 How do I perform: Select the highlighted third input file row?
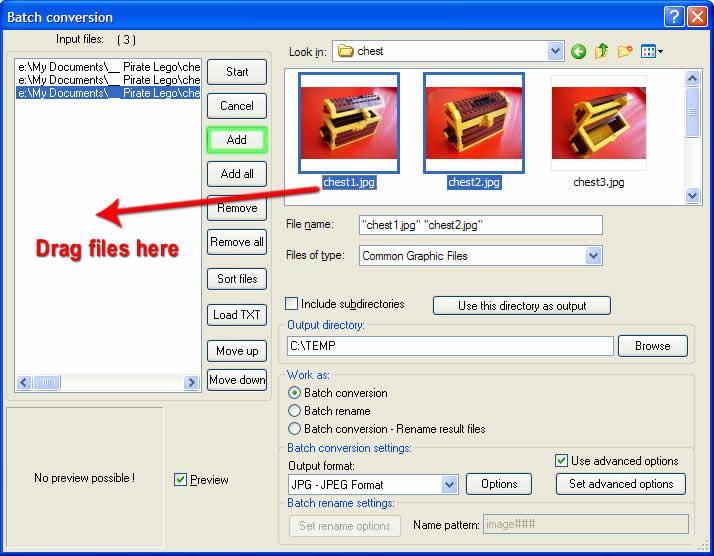108,93
